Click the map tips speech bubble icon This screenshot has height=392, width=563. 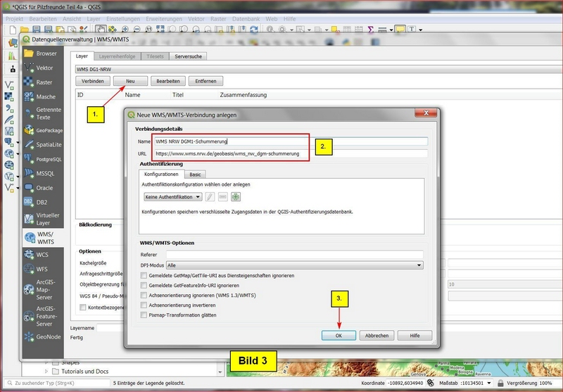(x=400, y=30)
